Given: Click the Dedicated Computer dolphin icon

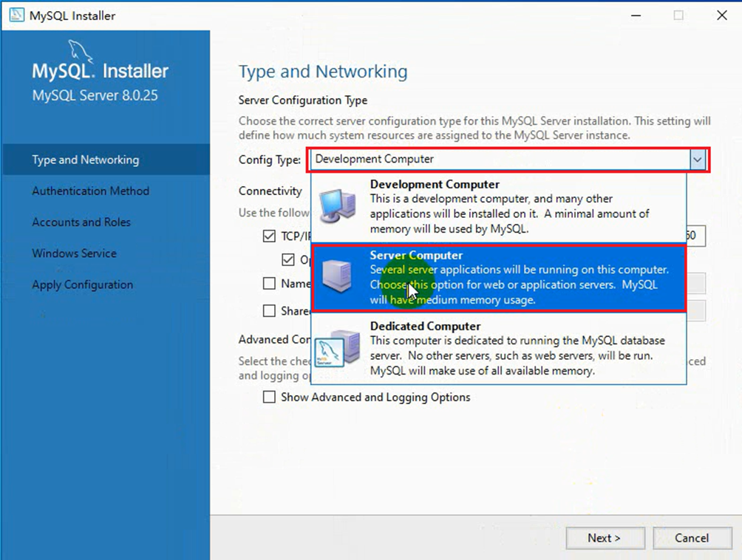Looking at the screenshot, I should (337, 349).
